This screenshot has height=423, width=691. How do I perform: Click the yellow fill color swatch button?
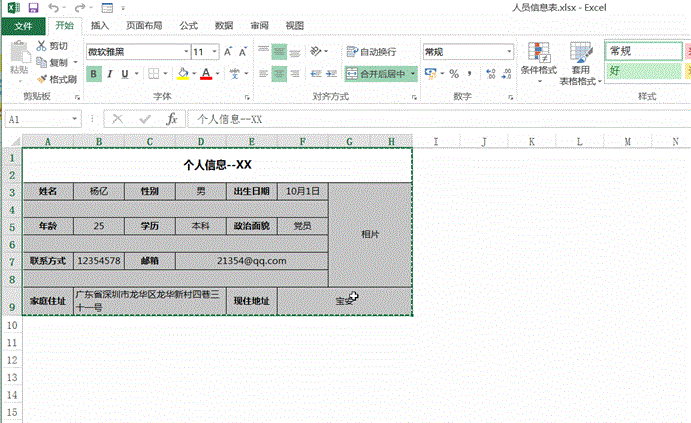pos(183,74)
